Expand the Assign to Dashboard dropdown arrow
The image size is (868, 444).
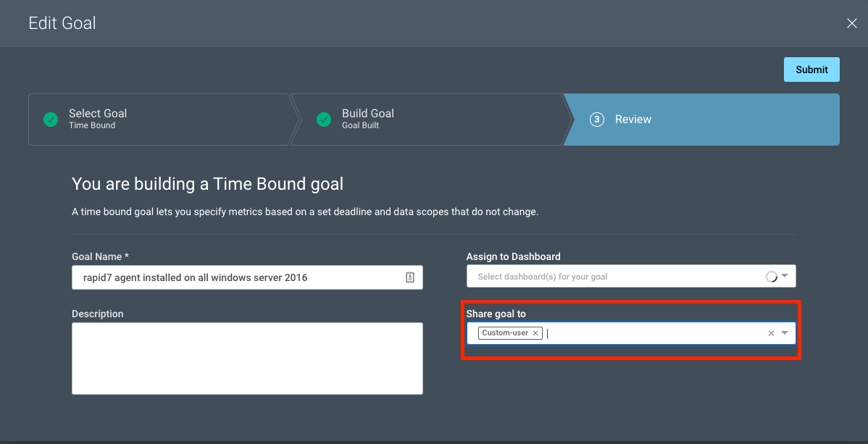point(785,276)
